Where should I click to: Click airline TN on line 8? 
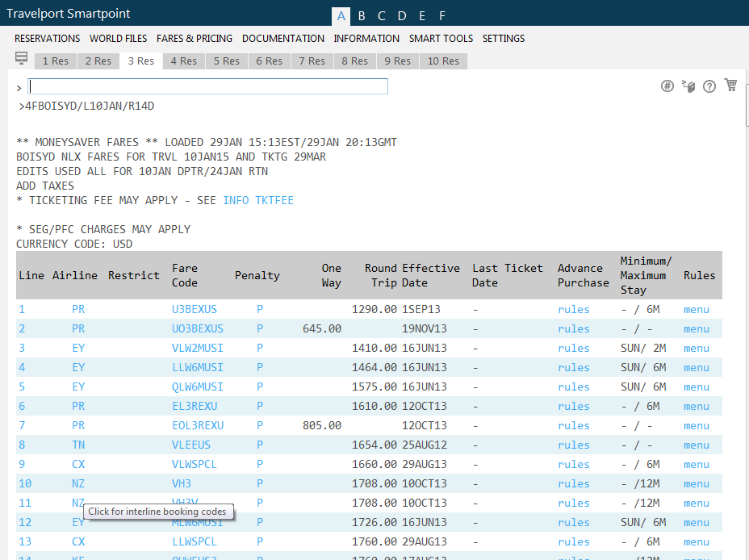[x=78, y=445]
